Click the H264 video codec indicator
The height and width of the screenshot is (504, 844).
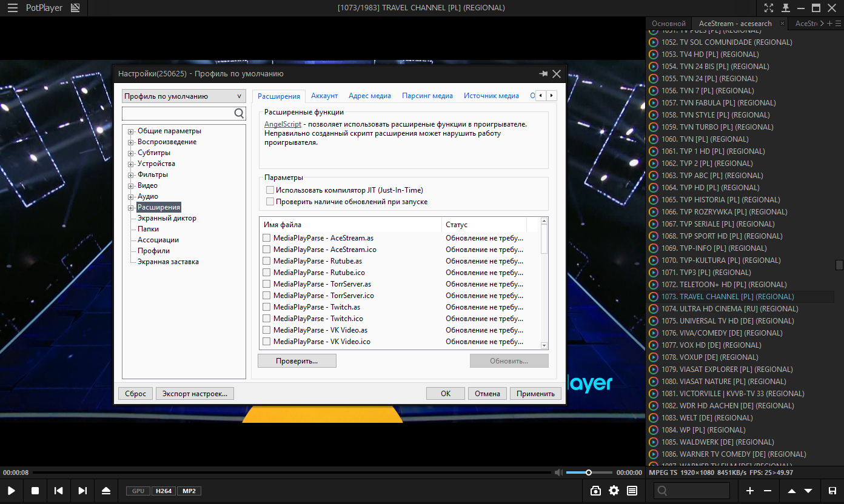point(163,491)
